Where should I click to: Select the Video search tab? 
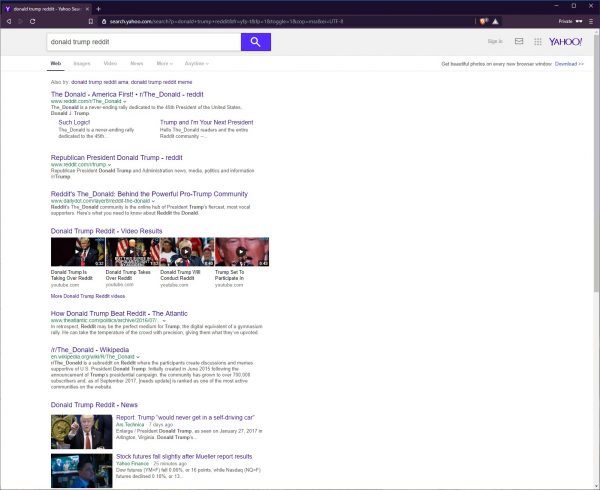tap(110, 62)
